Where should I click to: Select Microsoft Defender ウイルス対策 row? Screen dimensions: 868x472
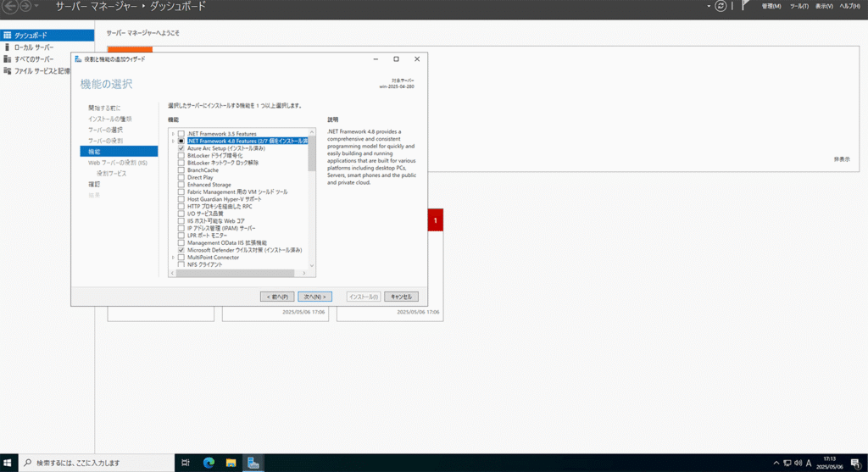click(x=244, y=250)
